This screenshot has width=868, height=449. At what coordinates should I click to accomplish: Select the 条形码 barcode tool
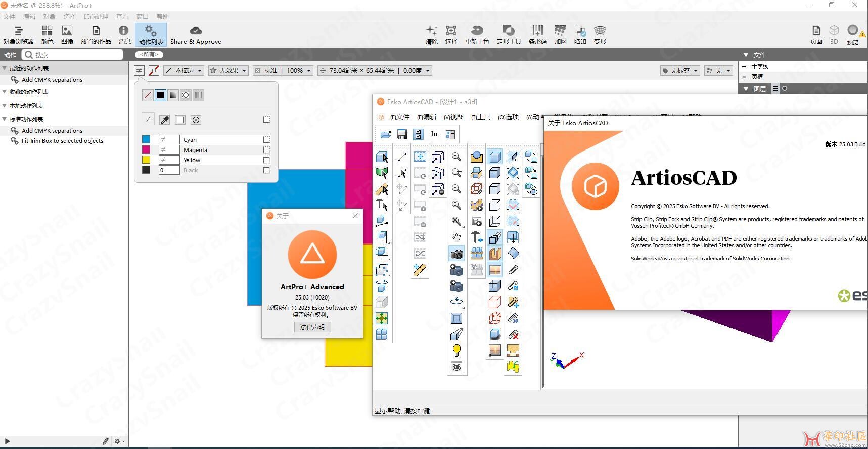(x=537, y=35)
